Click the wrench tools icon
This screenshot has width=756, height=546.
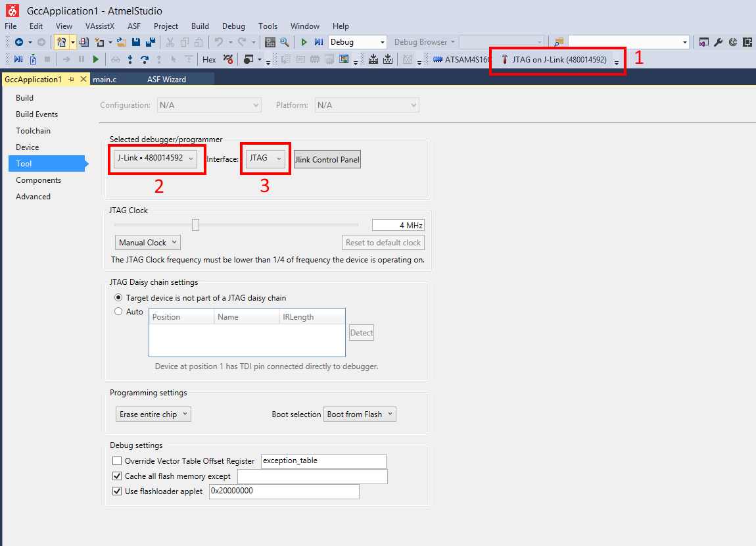pos(719,43)
